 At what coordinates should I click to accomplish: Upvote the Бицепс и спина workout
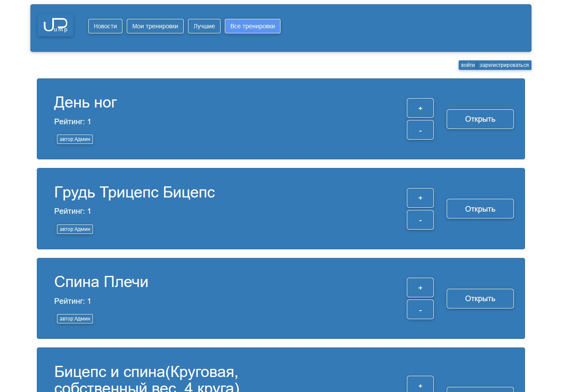click(x=420, y=385)
